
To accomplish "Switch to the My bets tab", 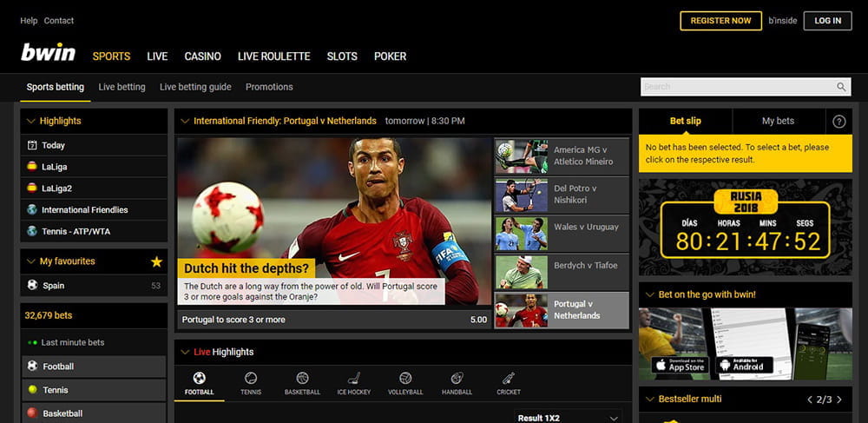I will [x=778, y=122].
